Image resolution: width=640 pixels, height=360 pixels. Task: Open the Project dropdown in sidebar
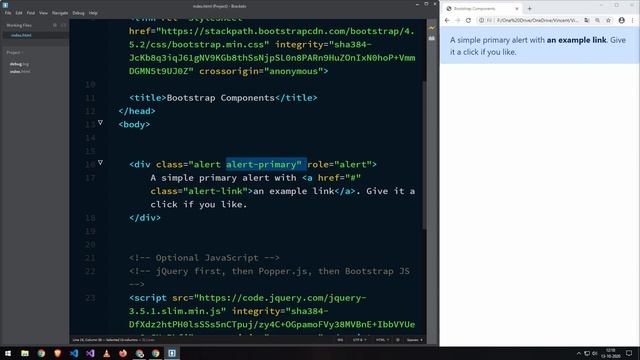tap(15, 52)
